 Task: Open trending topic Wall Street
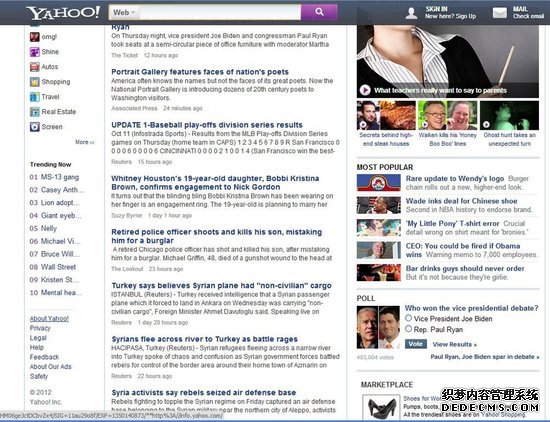[x=58, y=267]
